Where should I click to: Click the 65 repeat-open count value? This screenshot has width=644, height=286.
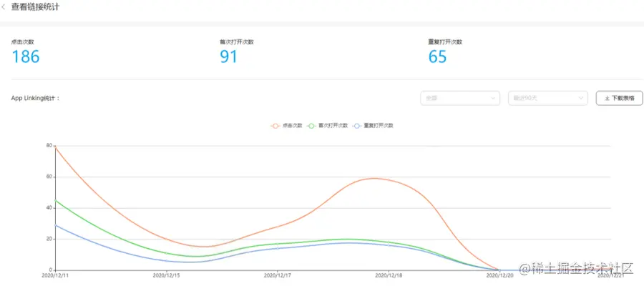437,56
